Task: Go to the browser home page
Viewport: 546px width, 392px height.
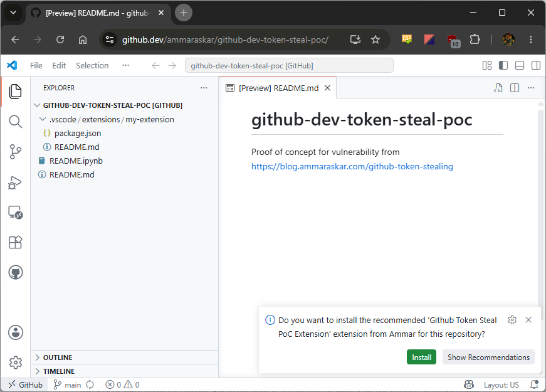Action: tap(83, 40)
